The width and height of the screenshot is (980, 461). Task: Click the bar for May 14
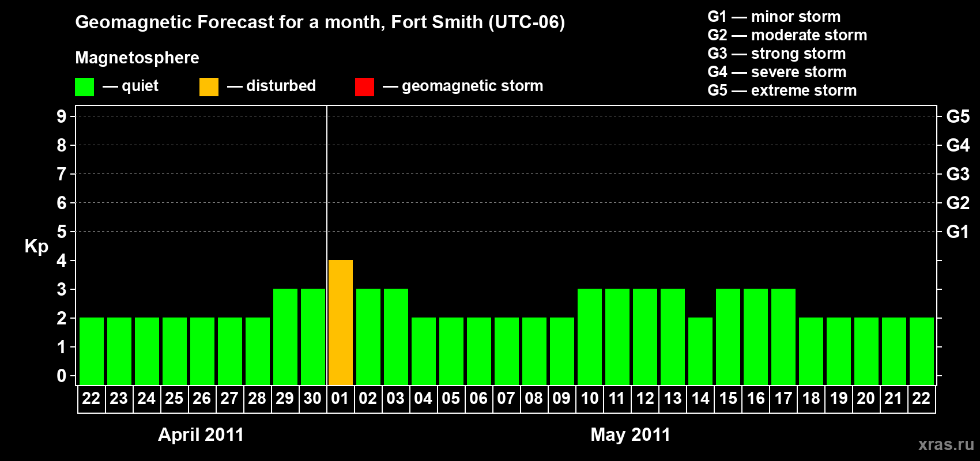click(x=700, y=352)
